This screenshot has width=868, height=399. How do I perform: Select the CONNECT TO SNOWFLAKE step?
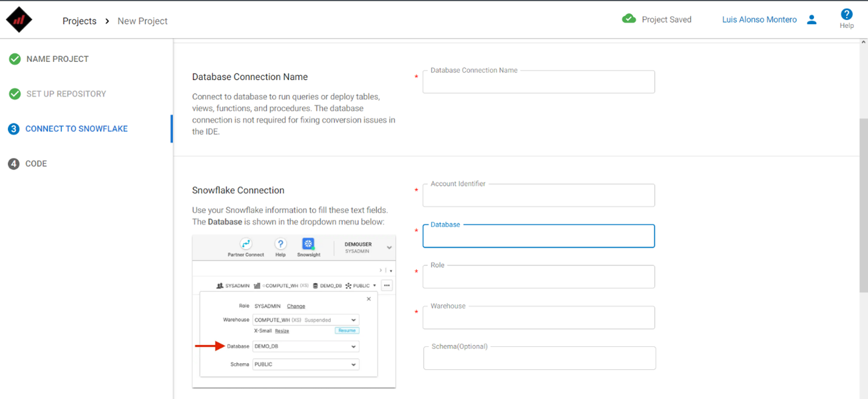point(76,129)
